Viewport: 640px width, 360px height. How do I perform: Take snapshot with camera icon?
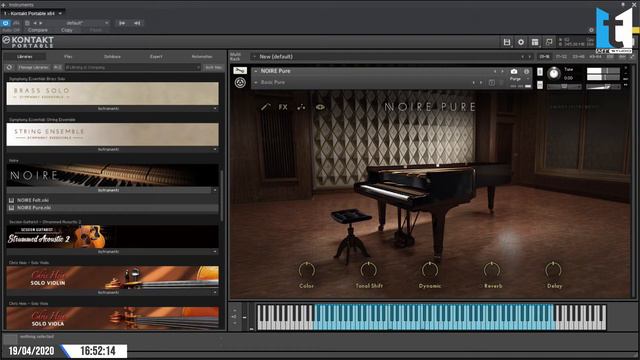514,71
